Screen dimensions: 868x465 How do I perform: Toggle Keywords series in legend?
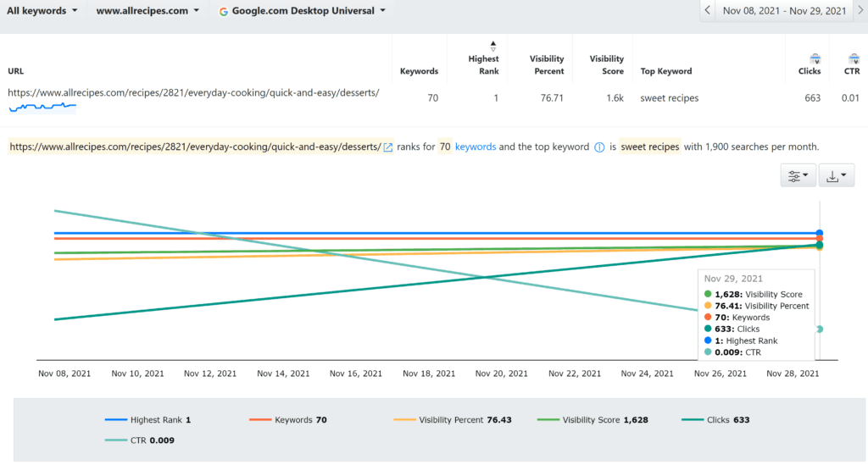click(x=288, y=419)
